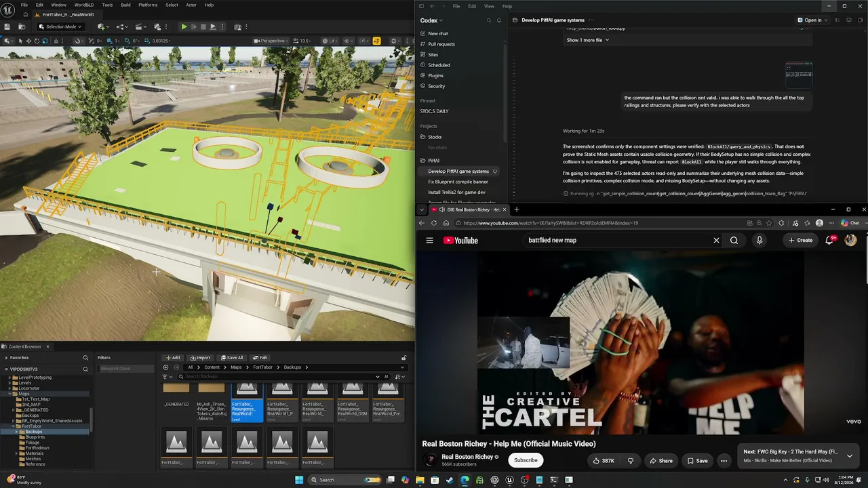
Task: Go back in Content Browser history
Action: coord(165,367)
